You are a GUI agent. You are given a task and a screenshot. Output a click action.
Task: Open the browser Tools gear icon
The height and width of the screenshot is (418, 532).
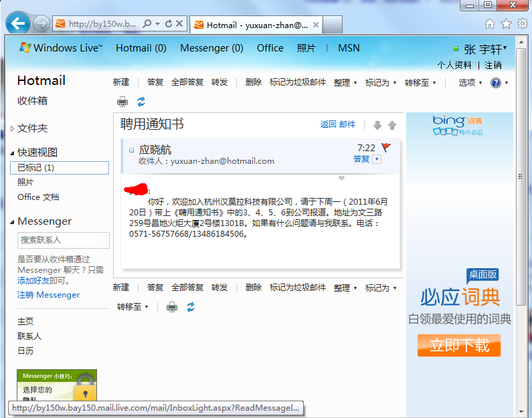(522, 23)
